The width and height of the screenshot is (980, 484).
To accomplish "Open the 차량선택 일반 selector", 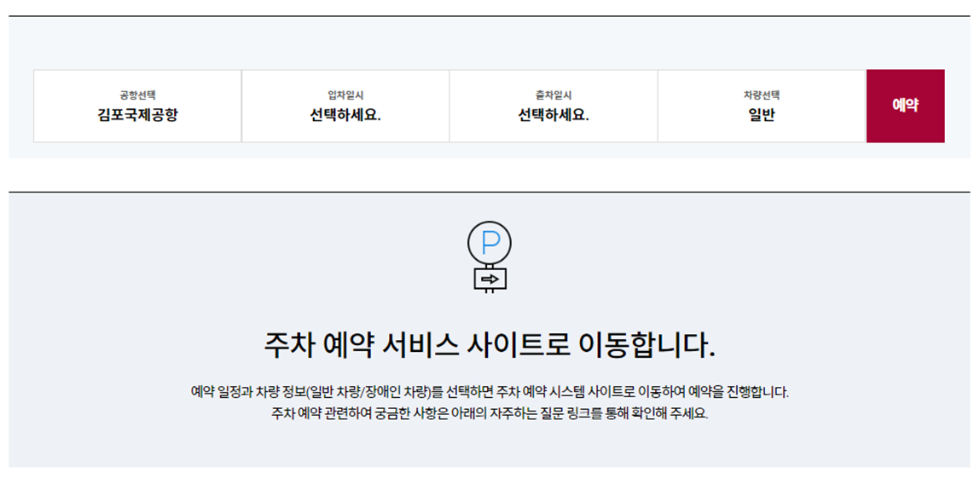I will tap(762, 107).
